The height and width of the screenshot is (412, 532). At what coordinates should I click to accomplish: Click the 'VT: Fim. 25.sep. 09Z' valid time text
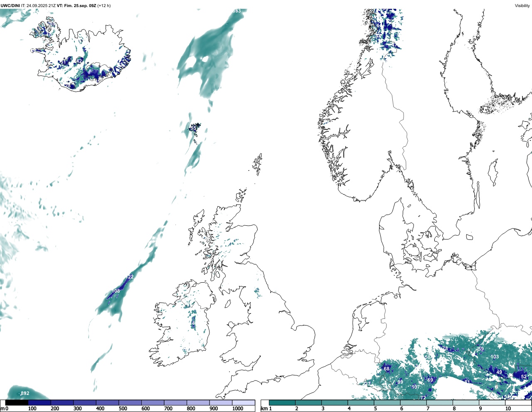[x=76, y=6]
